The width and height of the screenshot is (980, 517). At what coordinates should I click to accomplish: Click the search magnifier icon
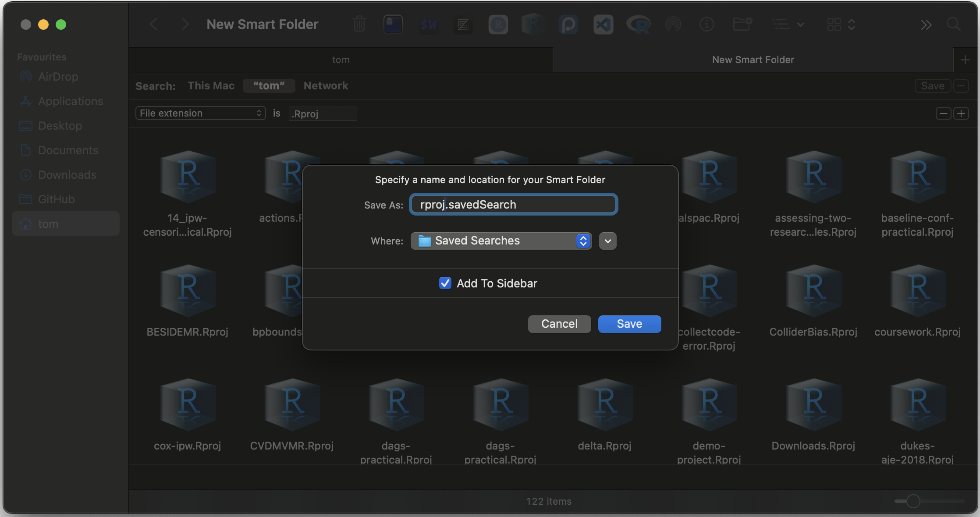click(x=954, y=24)
